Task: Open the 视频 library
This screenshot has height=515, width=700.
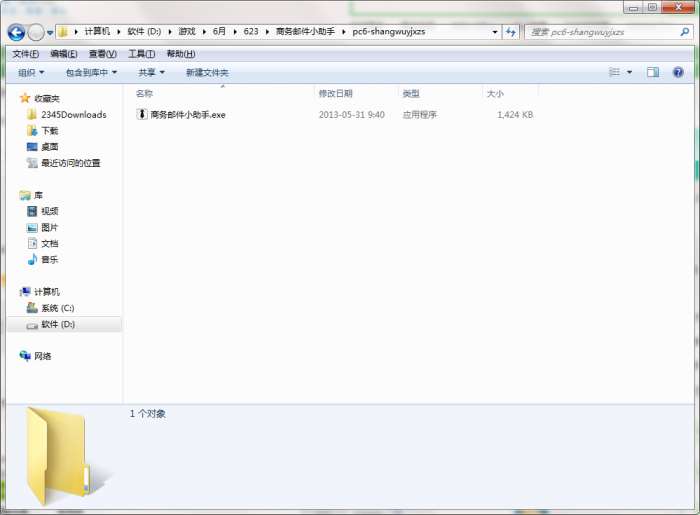Action: pos(50,211)
